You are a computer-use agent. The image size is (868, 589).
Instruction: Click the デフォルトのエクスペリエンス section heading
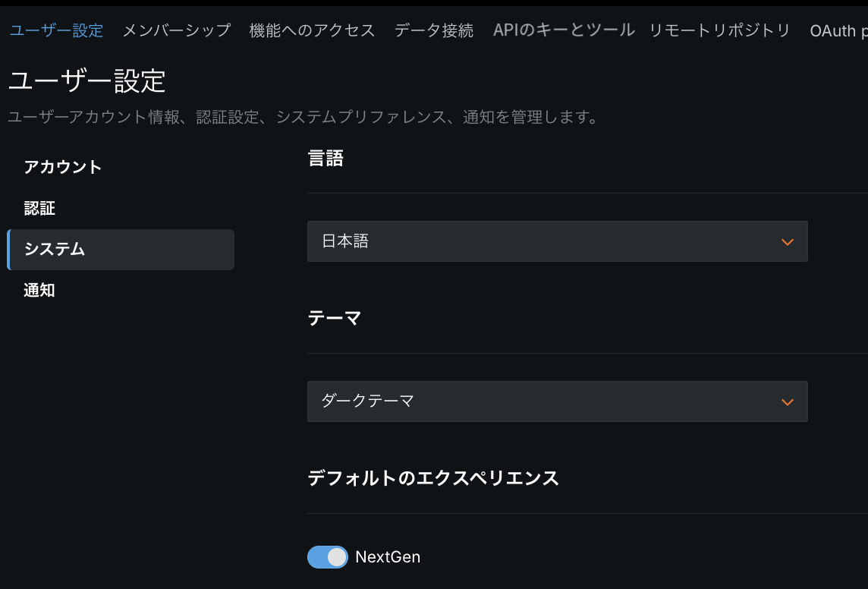[433, 478]
